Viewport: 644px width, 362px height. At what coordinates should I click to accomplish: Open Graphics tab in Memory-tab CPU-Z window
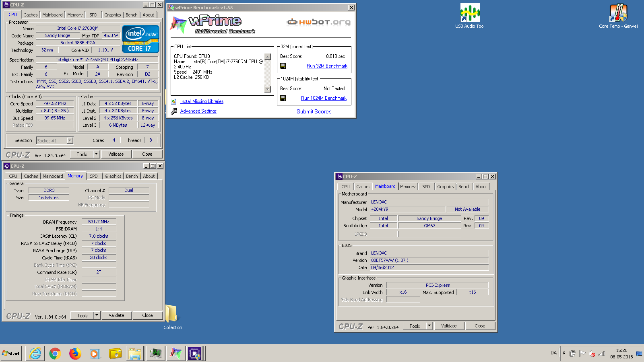(113, 176)
